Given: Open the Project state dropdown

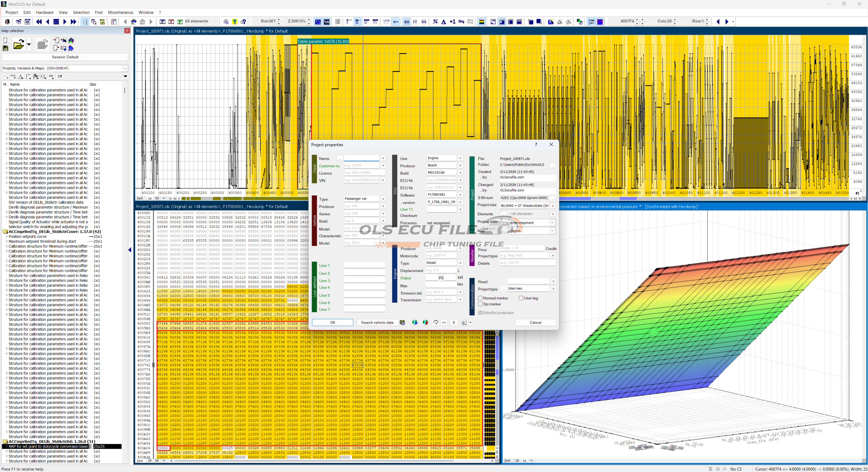Looking at the screenshot, I should pyautogui.click(x=552, y=222).
